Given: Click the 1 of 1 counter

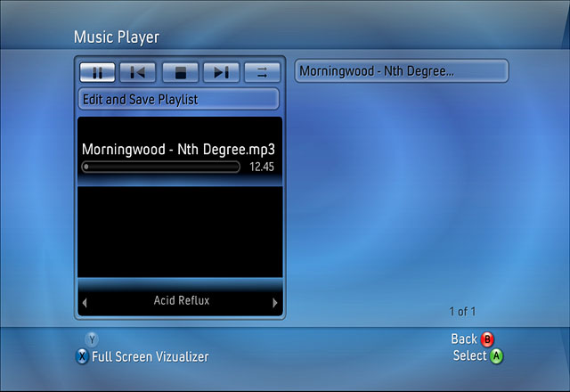Looking at the screenshot, I should coord(462,312).
